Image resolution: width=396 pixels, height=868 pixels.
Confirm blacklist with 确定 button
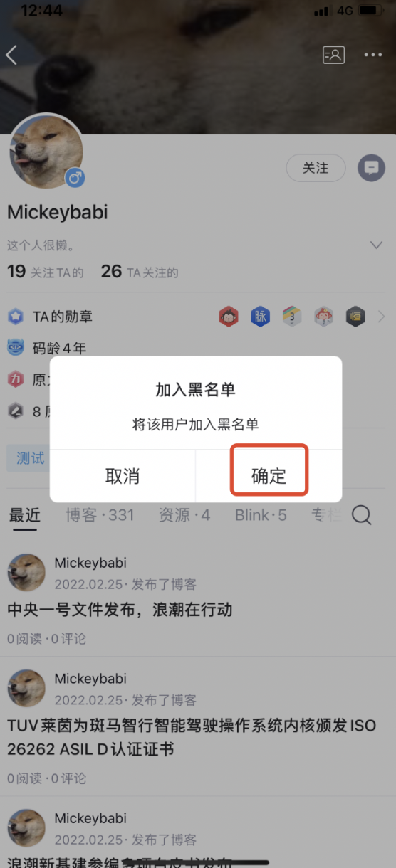(x=269, y=477)
